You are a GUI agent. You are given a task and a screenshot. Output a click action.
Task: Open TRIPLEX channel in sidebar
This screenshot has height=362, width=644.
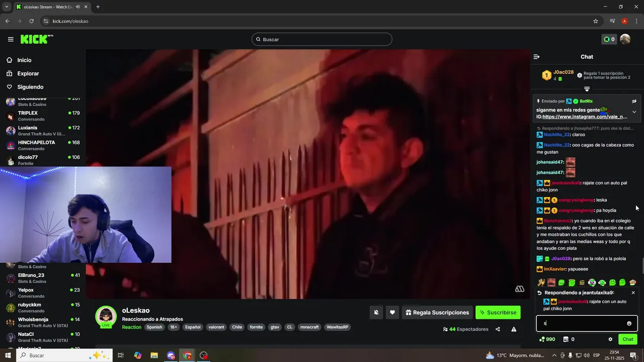tap(43, 116)
